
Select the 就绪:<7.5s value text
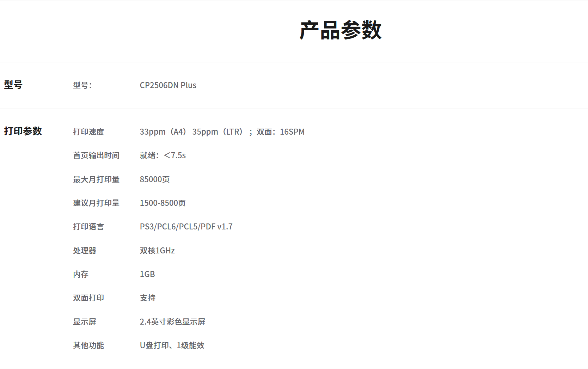click(x=163, y=155)
